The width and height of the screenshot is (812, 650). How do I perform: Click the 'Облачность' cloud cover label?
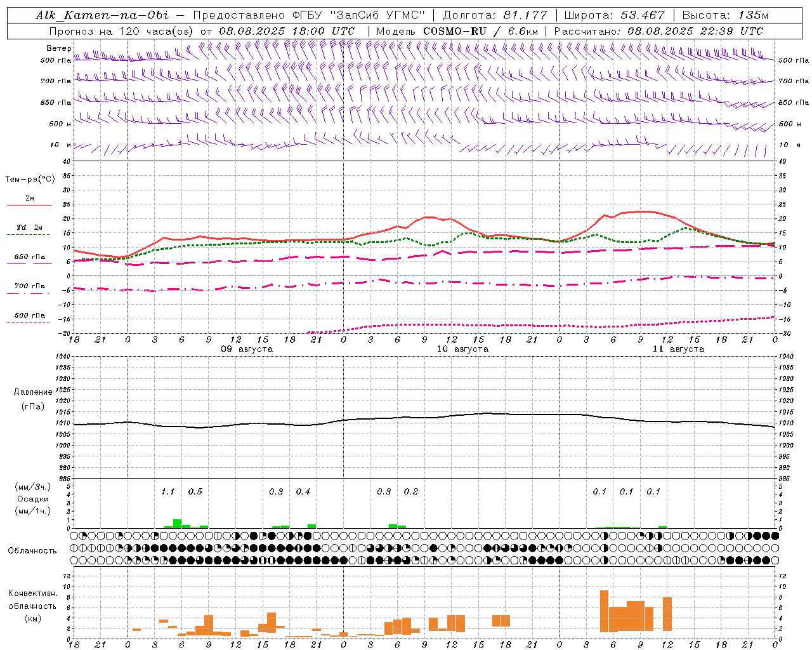[x=32, y=551]
